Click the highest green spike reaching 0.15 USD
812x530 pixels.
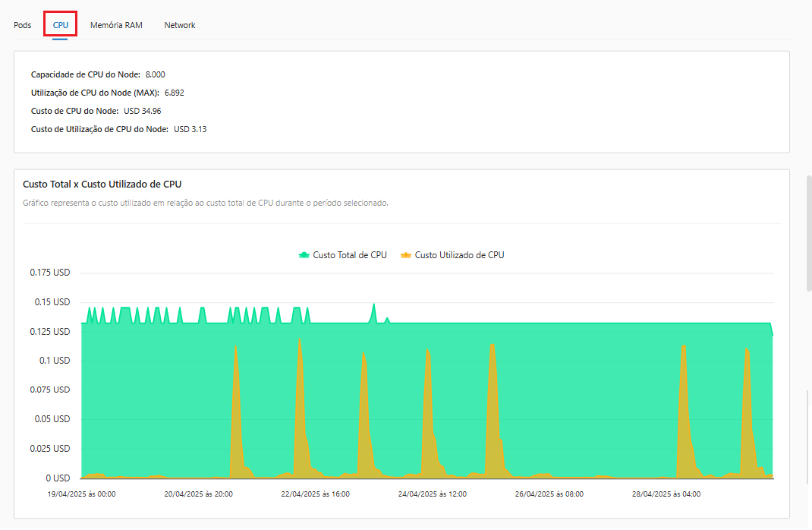[x=373, y=305]
